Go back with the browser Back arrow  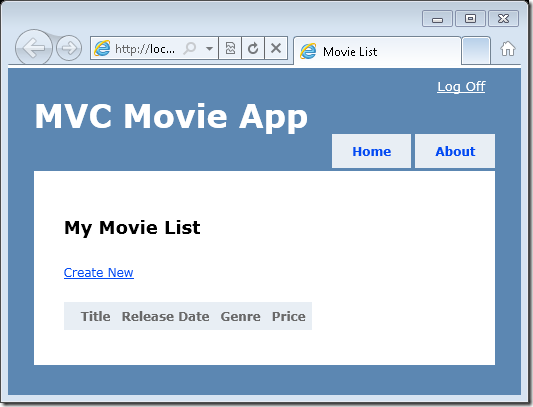33,48
